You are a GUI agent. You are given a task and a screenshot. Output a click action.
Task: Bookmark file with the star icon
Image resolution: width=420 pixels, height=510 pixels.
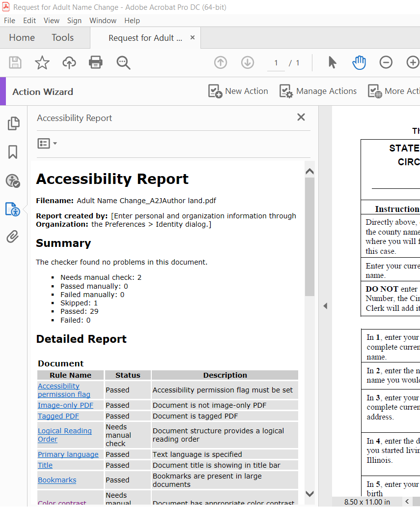coord(42,62)
